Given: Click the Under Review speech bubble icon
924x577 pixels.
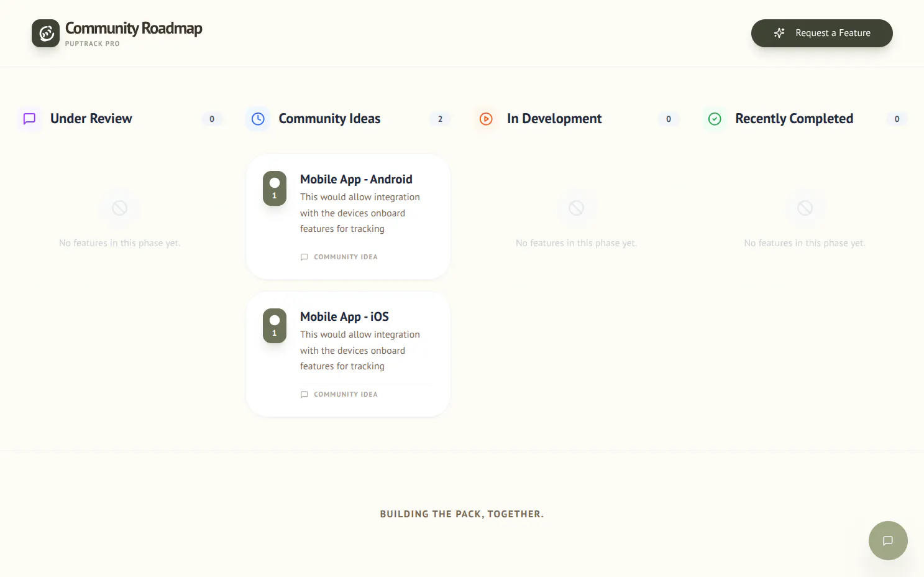Looking at the screenshot, I should 29,119.
